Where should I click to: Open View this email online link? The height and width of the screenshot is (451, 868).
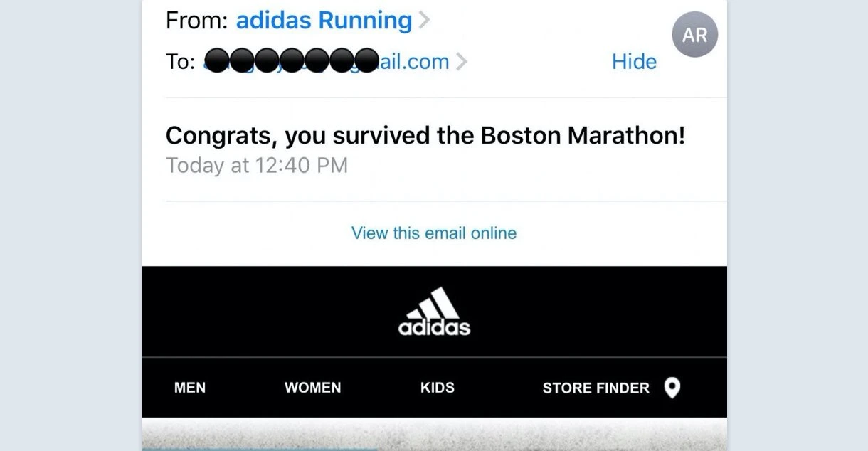(434, 233)
